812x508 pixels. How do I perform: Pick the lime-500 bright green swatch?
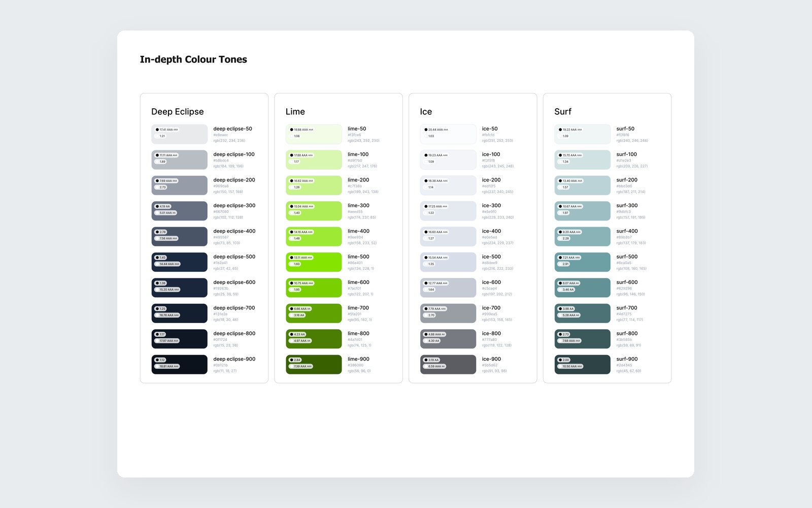[314, 262]
